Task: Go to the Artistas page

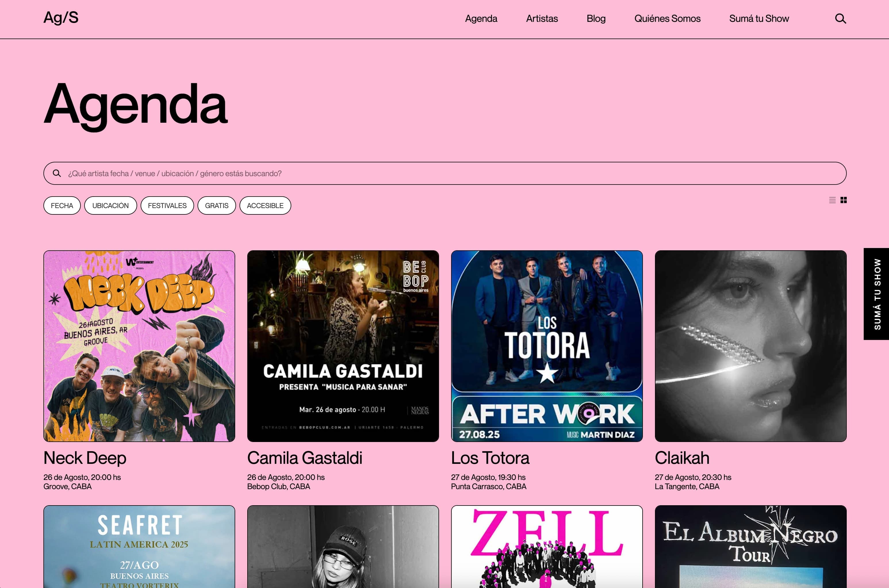Action: pyautogui.click(x=542, y=18)
